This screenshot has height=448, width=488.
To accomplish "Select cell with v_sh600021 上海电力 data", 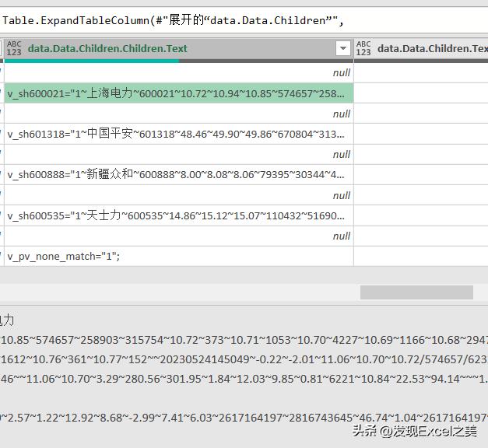I will (x=179, y=93).
